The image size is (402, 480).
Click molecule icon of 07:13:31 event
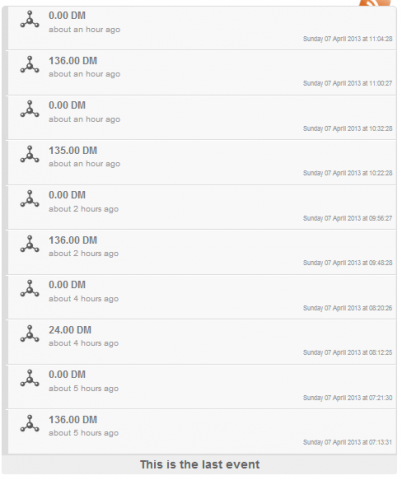coord(30,424)
